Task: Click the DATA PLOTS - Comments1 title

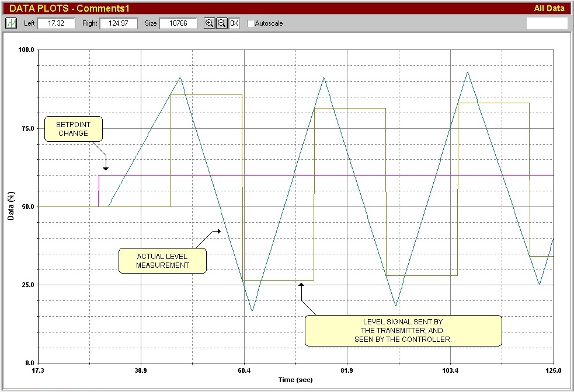Action: (x=69, y=8)
